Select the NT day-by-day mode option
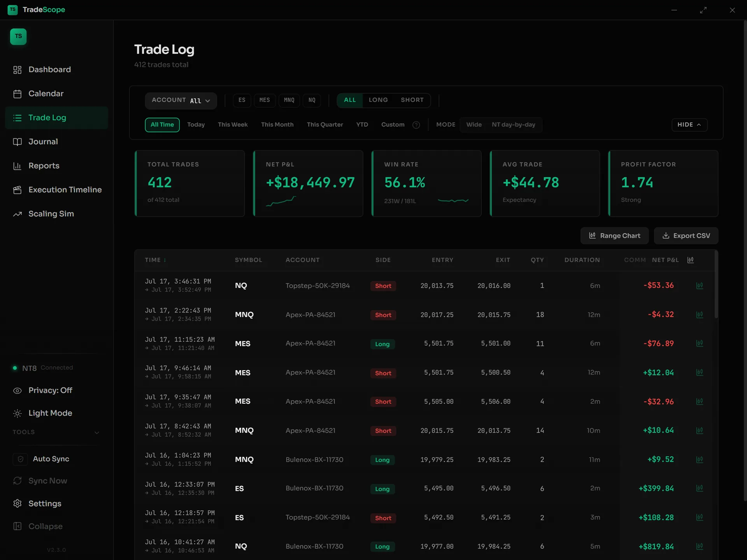 (514, 125)
